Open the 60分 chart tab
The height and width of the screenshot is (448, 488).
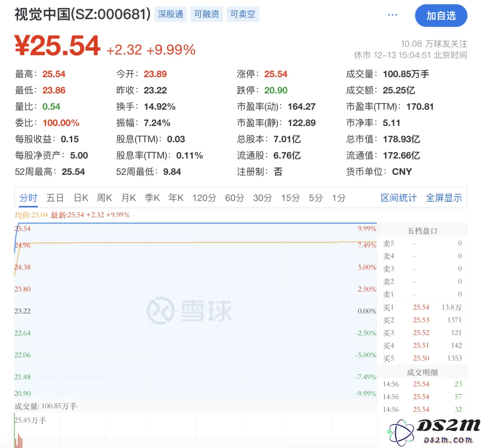coord(235,198)
